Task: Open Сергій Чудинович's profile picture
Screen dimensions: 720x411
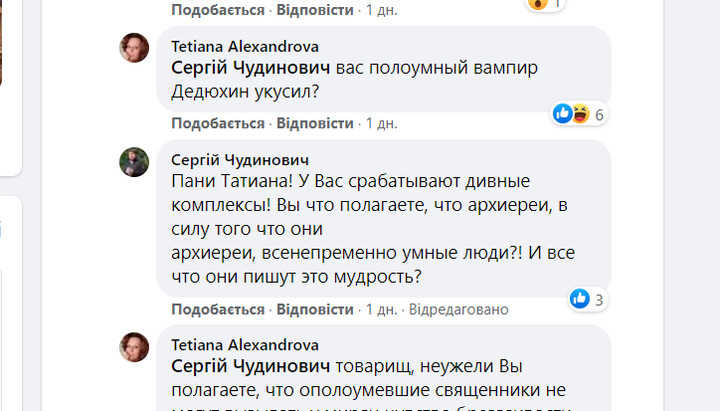Action: pyautogui.click(x=134, y=162)
